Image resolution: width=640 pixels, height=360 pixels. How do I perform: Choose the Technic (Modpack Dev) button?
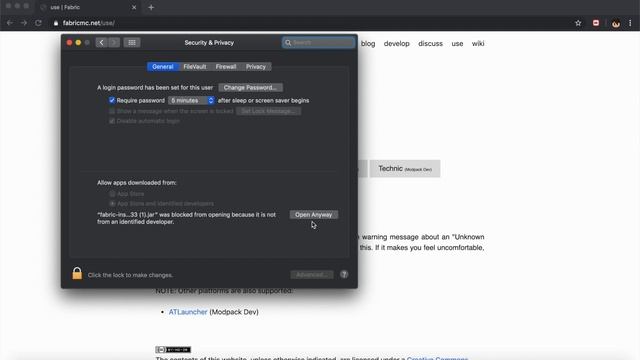[404, 169]
